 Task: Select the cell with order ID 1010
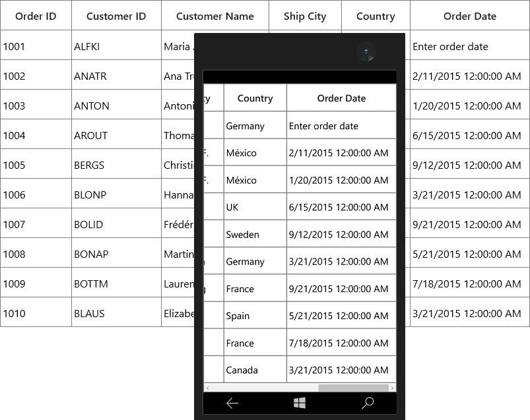click(x=36, y=313)
